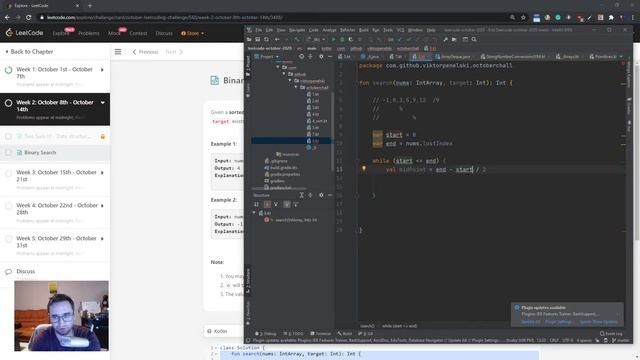
Task: Click the Problems link in LeetCode navigation
Action: pyautogui.click(x=89, y=33)
